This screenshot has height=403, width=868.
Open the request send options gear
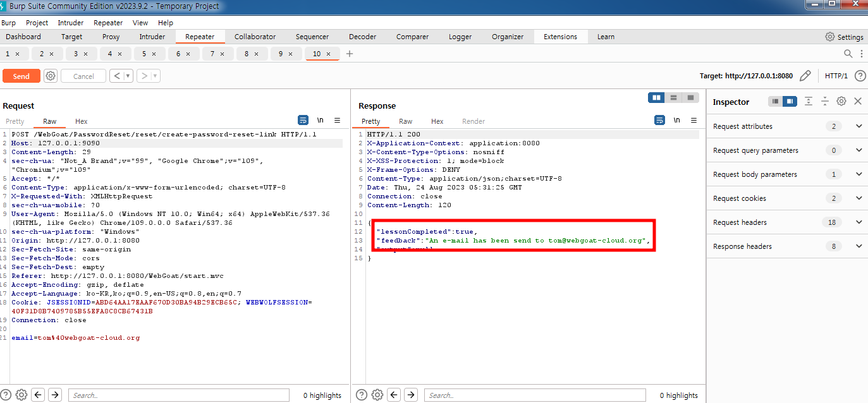(x=51, y=76)
